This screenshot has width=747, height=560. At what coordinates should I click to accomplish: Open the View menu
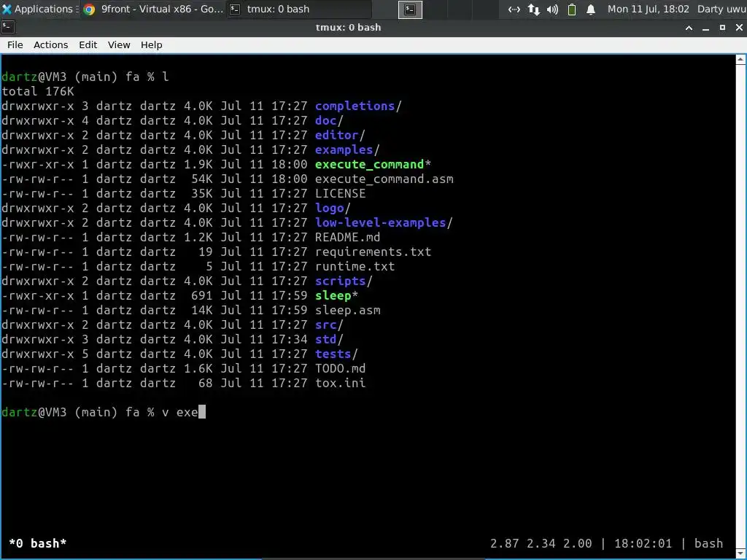click(119, 44)
